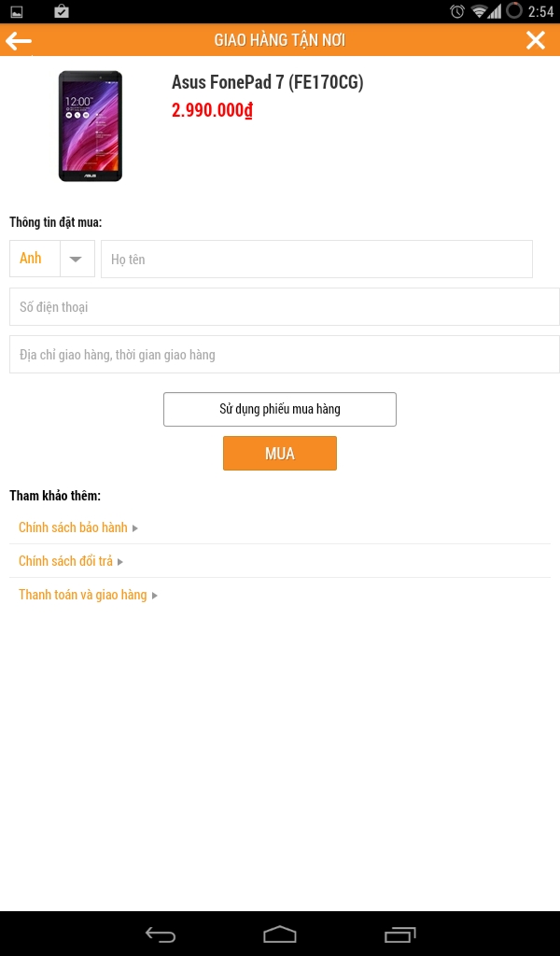The height and width of the screenshot is (956, 560).
Task: Focus the Số điện thoại field
Action: (x=284, y=306)
